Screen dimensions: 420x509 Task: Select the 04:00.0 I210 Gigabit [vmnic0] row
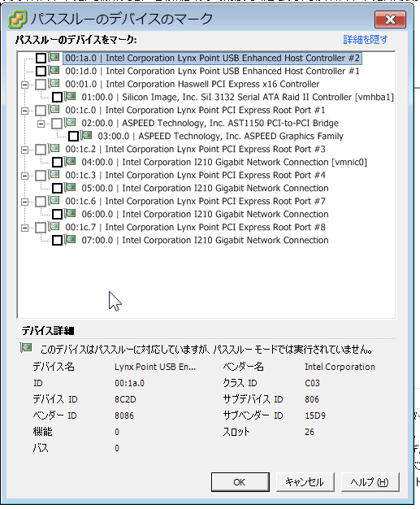coord(224,162)
